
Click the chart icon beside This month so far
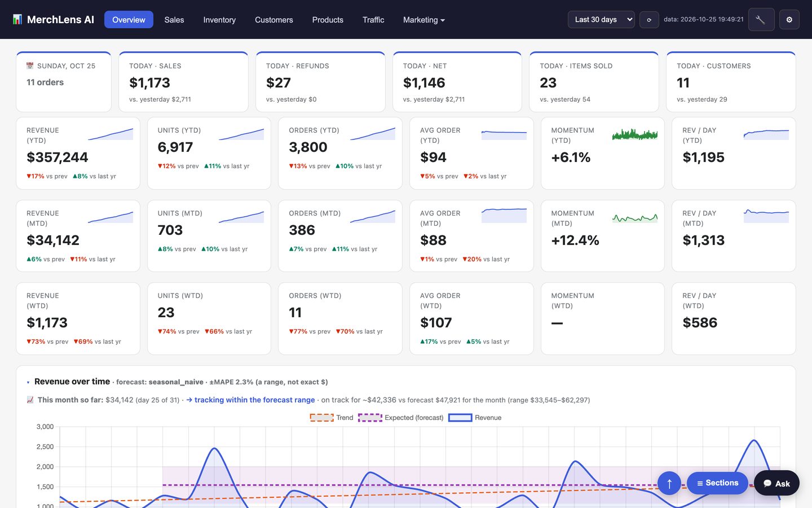click(x=30, y=400)
